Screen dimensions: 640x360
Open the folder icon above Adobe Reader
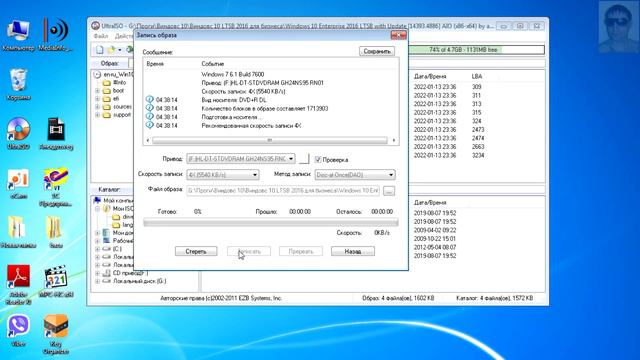[x=18, y=231]
